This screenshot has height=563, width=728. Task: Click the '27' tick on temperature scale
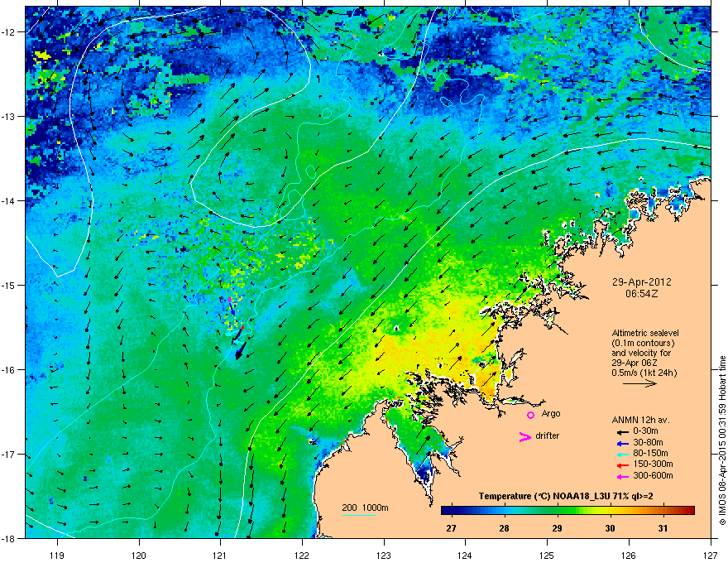451,528
